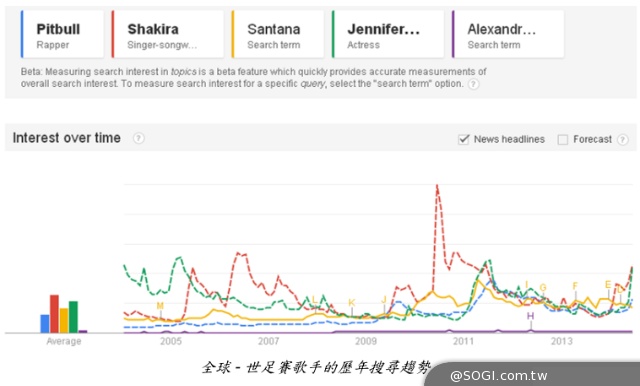Select the Shakira Singer-songwriter card
The image size is (640, 386).
(x=167, y=35)
